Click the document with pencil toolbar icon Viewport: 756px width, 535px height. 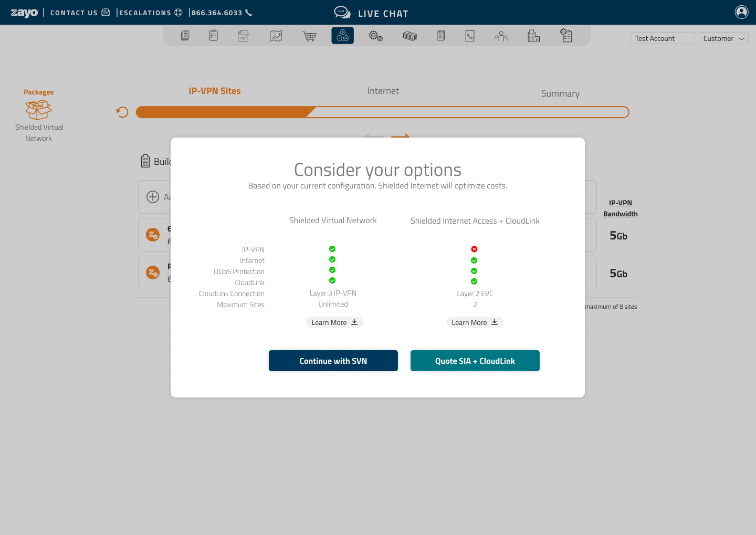click(244, 36)
